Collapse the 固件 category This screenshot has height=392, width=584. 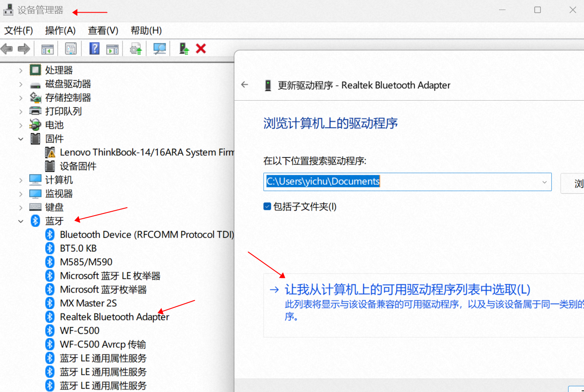click(x=20, y=139)
